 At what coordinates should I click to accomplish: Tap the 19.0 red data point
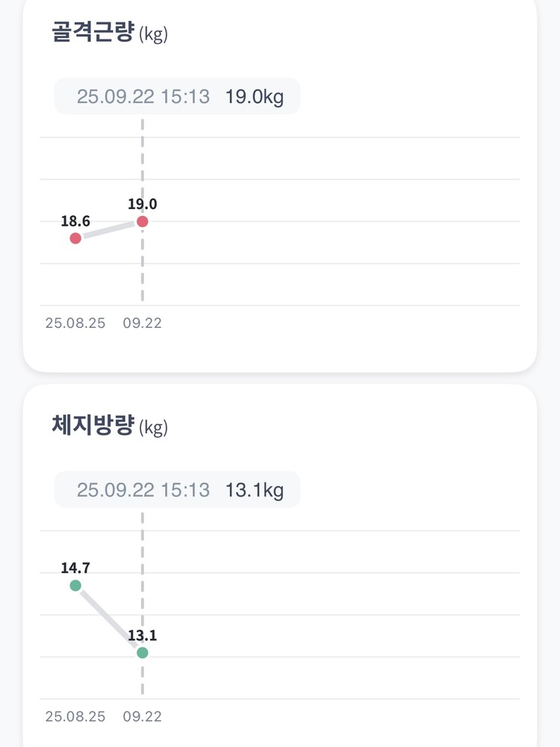pos(143,222)
